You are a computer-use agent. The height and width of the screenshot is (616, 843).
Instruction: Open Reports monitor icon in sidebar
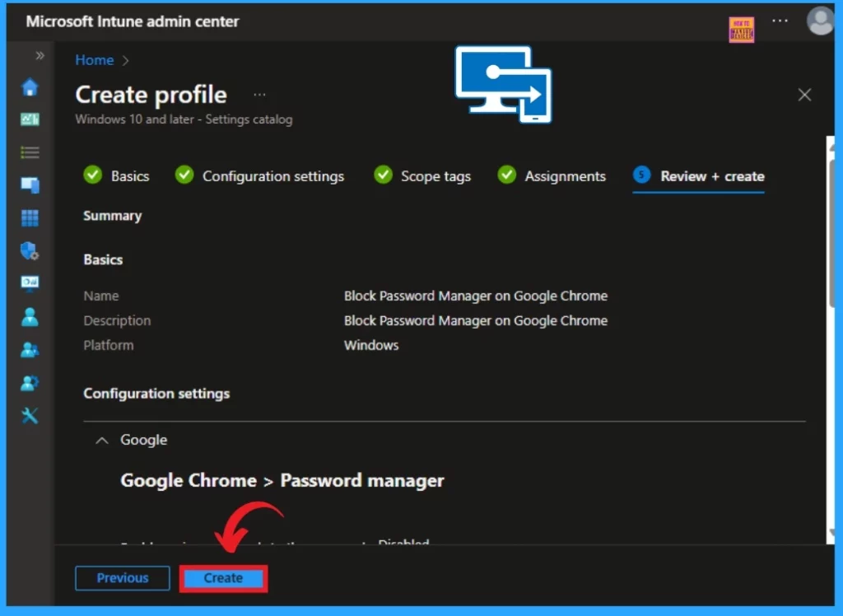(x=30, y=283)
